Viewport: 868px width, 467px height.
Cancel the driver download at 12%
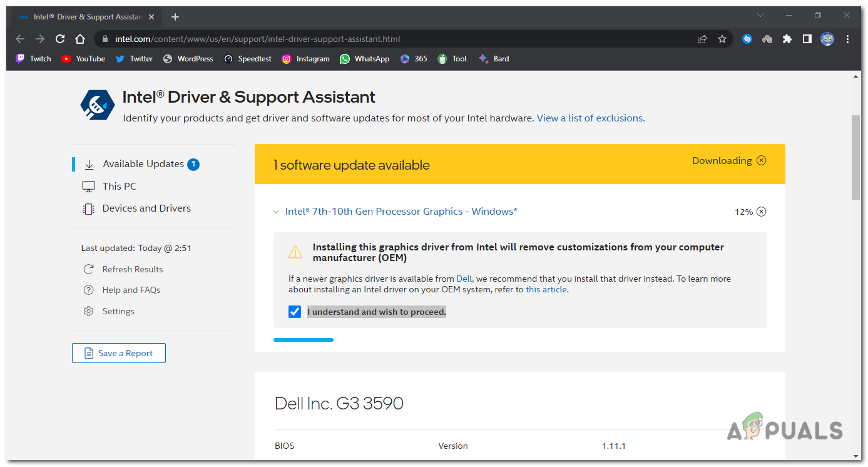point(761,212)
